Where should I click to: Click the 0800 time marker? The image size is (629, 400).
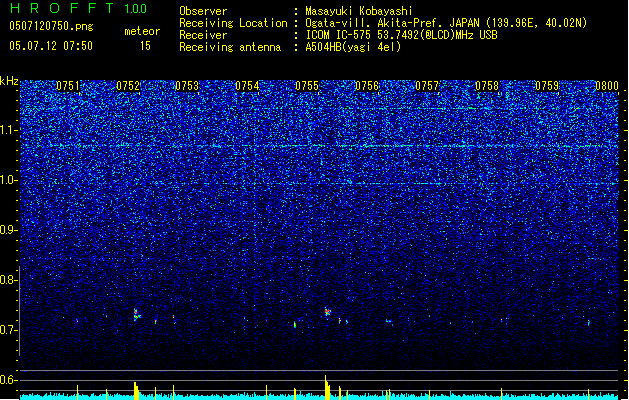click(x=607, y=86)
